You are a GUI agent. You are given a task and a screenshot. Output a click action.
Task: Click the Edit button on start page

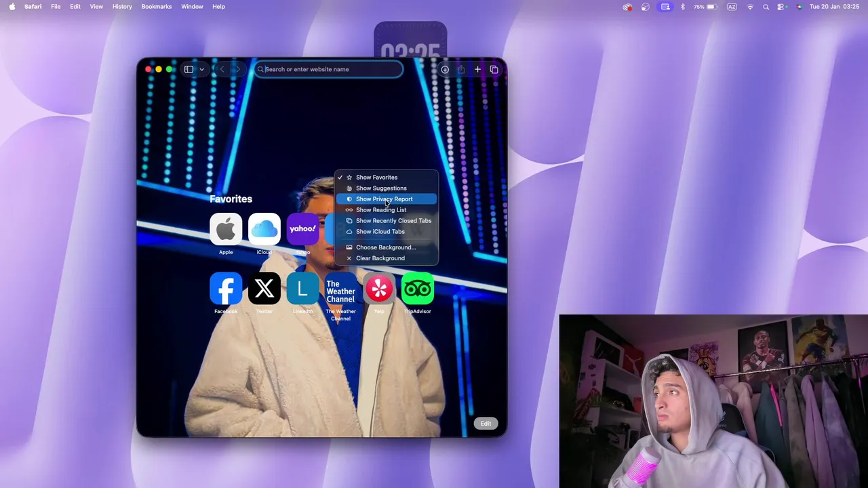coord(486,424)
